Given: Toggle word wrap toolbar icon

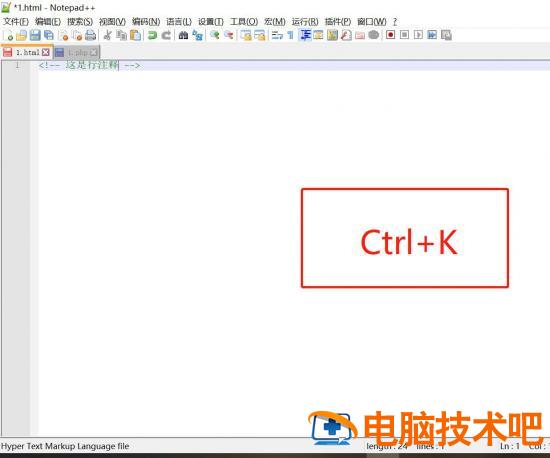Looking at the screenshot, I should click(x=277, y=35).
